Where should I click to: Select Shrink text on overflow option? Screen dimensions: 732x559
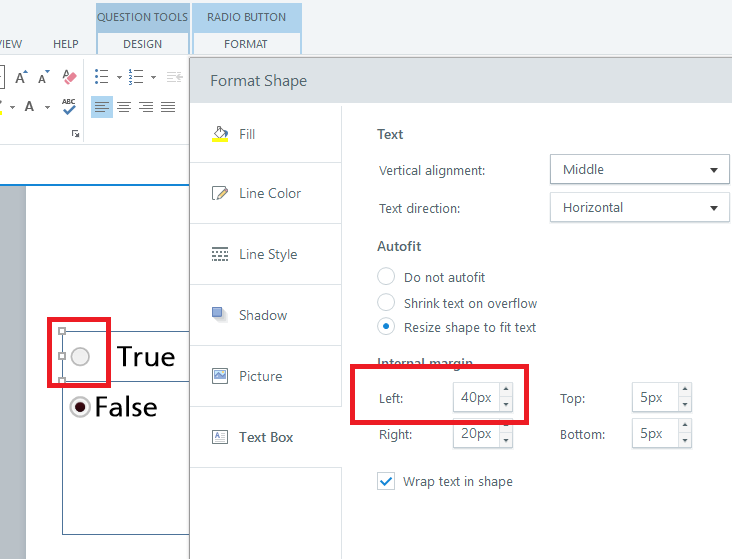(386, 302)
